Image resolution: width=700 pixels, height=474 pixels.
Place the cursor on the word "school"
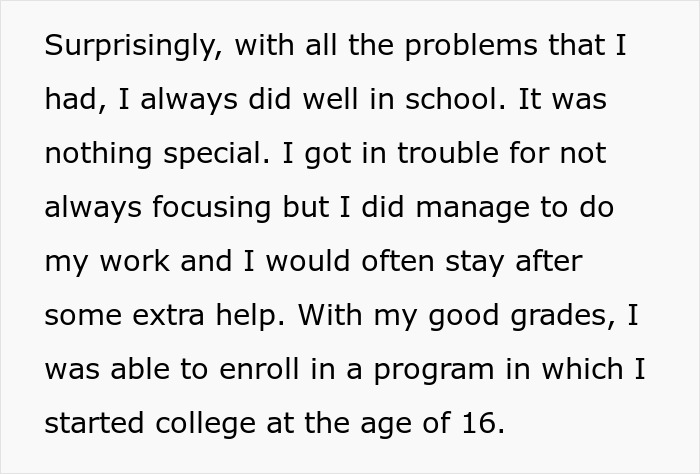tap(455, 99)
